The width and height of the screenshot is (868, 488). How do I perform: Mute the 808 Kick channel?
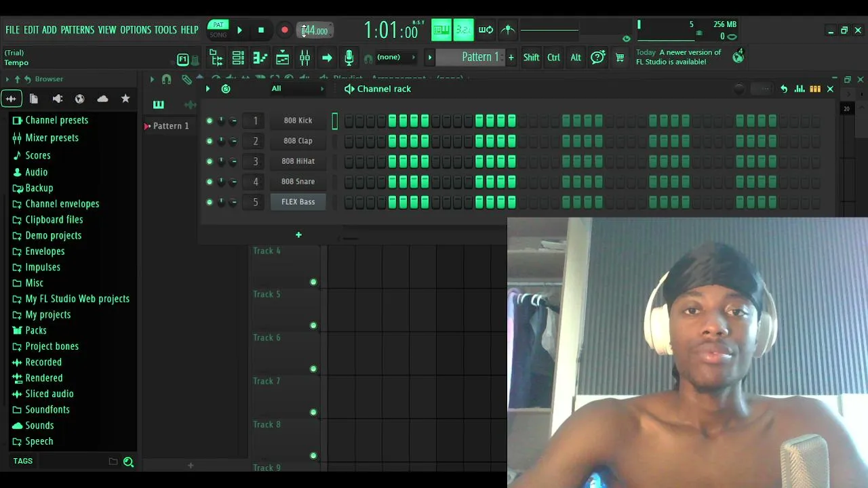(x=209, y=121)
